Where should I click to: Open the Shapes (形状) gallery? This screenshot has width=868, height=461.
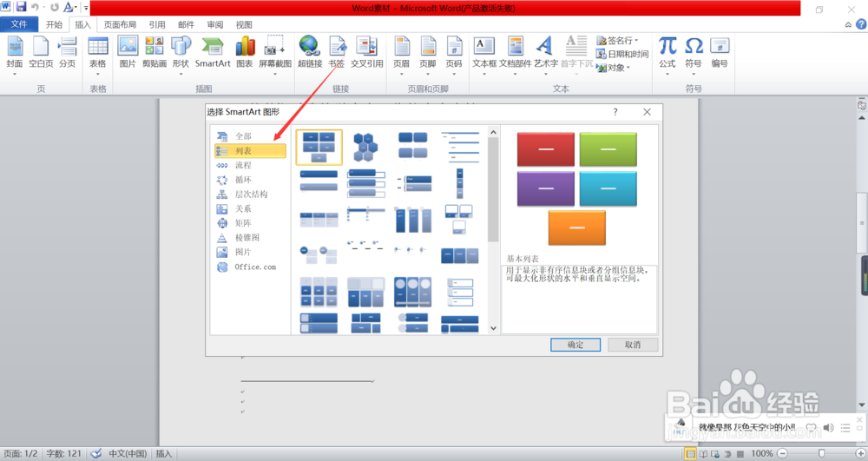(x=181, y=56)
